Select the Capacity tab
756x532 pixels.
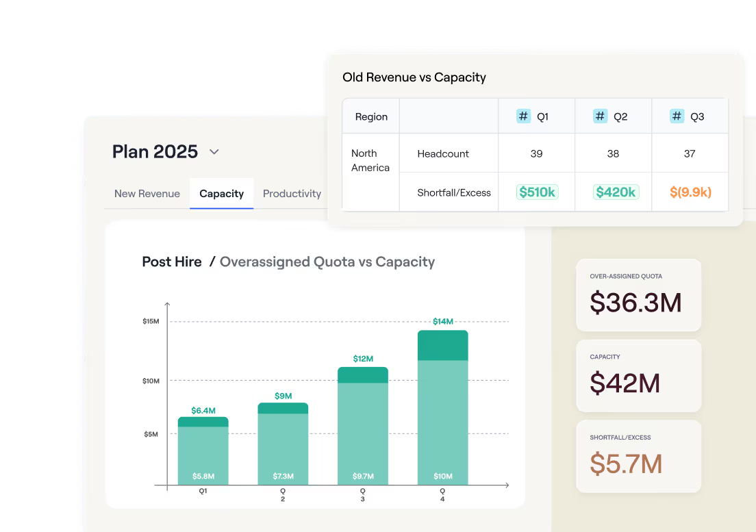click(221, 194)
